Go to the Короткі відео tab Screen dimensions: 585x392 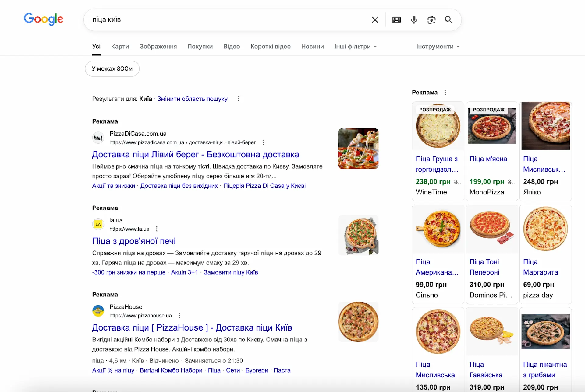271,47
